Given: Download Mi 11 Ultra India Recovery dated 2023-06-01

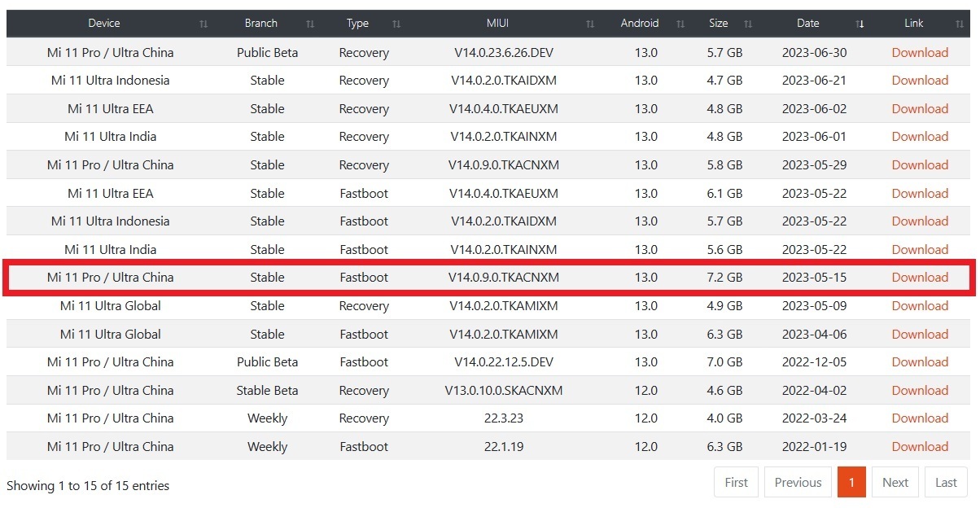Looking at the screenshot, I should pos(920,137).
